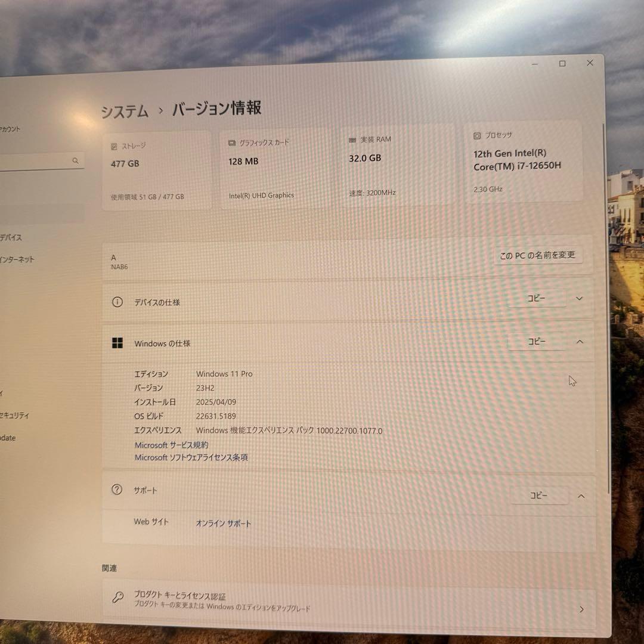Click the 実装 RAM memory icon
The height and width of the screenshot is (644, 644).
(351, 139)
